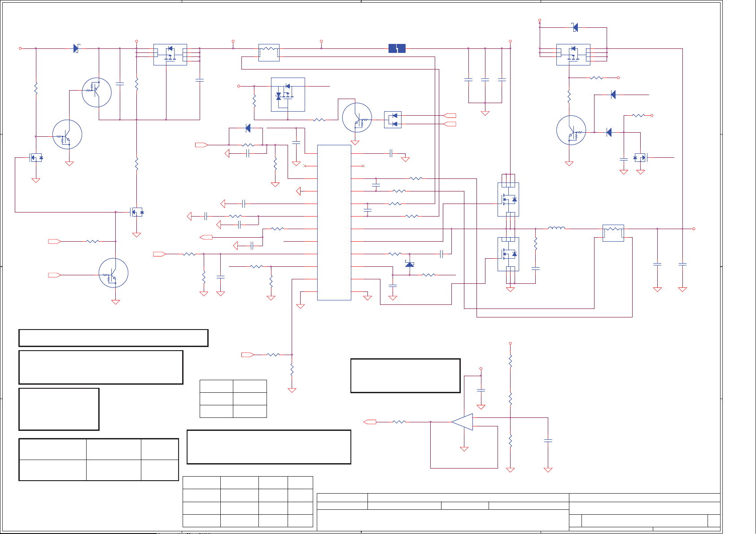Click the red output terminal at far right
This screenshot has width=756, height=534.
pyautogui.click(x=694, y=229)
